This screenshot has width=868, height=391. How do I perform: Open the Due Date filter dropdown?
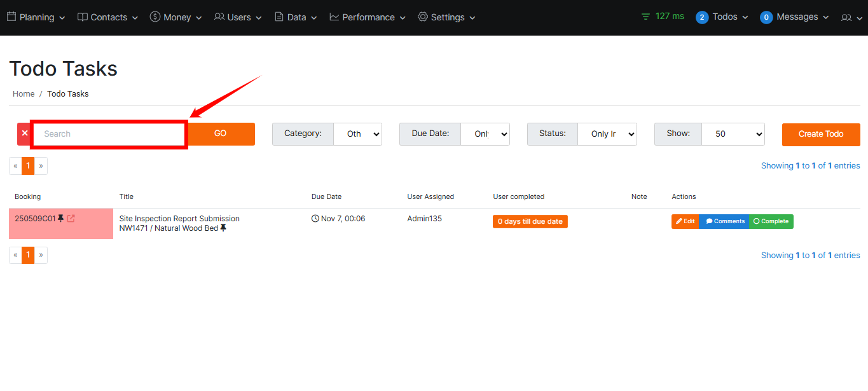click(485, 134)
